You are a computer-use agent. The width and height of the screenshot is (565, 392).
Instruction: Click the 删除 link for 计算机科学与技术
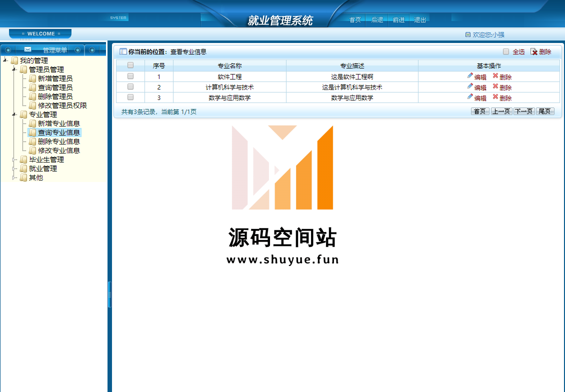point(505,87)
